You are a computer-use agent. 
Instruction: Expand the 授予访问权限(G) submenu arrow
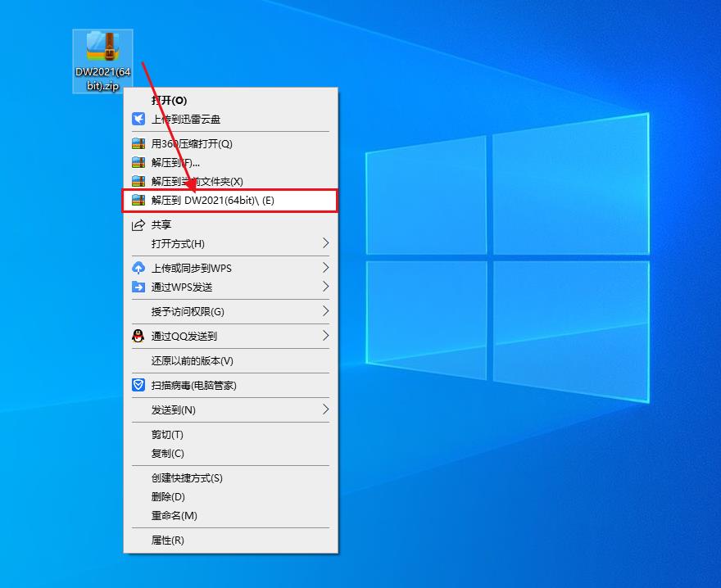click(325, 311)
